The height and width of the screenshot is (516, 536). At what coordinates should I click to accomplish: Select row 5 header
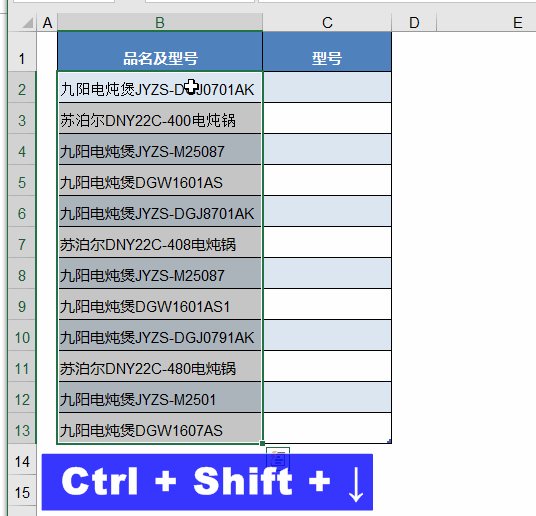pos(22,181)
